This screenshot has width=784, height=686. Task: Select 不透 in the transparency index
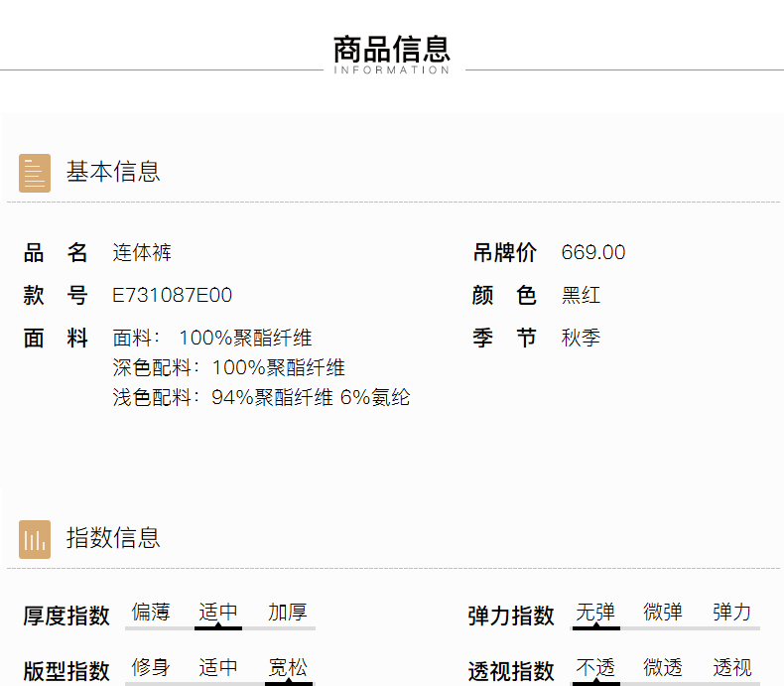[x=595, y=668]
